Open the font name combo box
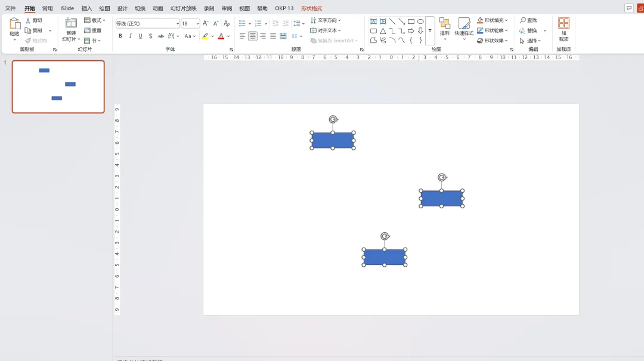Viewport: 644px width, 361px height. pyautogui.click(x=147, y=23)
